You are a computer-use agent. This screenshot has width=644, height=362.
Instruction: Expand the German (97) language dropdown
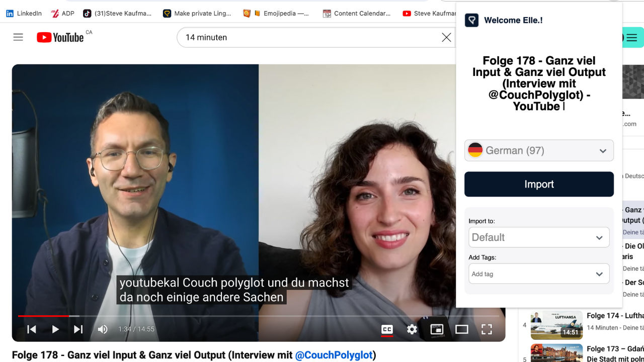click(539, 150)
